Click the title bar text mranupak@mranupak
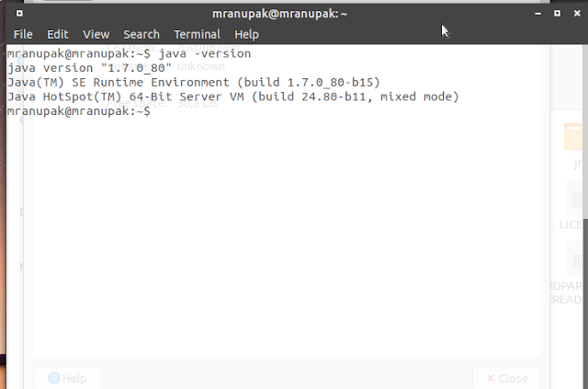 pyautogui.click(x=279, y=14)
